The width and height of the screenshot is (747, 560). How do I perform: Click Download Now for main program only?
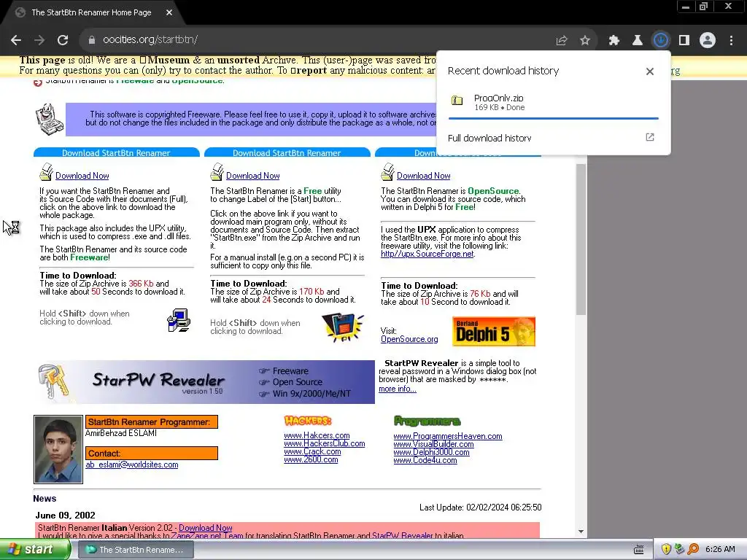(252, 176)
